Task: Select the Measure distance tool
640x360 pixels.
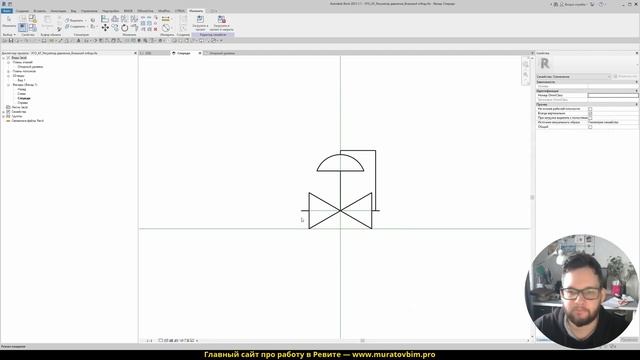Action: coord(166,19)
